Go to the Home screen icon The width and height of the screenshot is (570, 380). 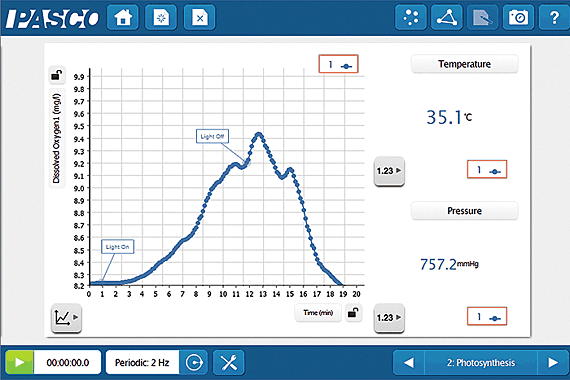tap(123, 17)
